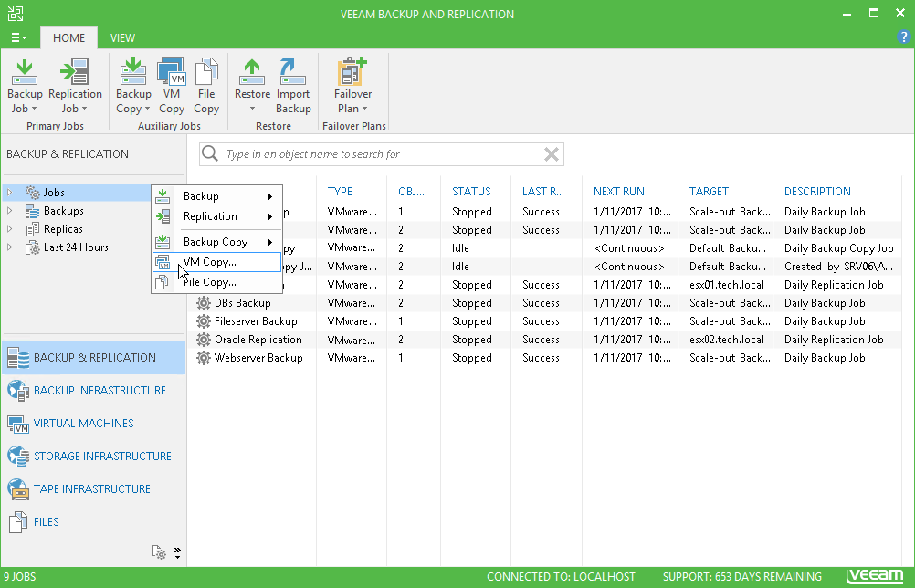915x588 pixels.
Task: Click the Tape Infrastructure pane icon
Action: point(18,488)
